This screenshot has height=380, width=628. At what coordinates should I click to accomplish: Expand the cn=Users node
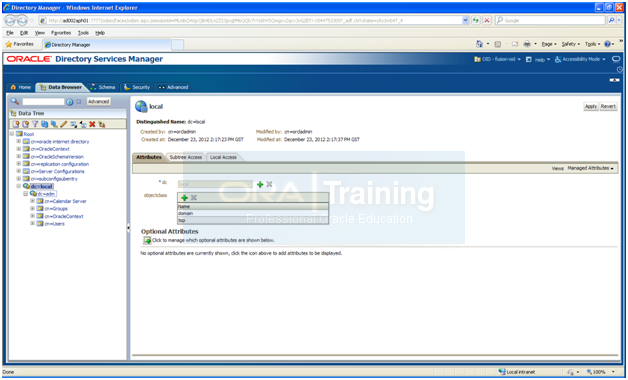(32, 223)
